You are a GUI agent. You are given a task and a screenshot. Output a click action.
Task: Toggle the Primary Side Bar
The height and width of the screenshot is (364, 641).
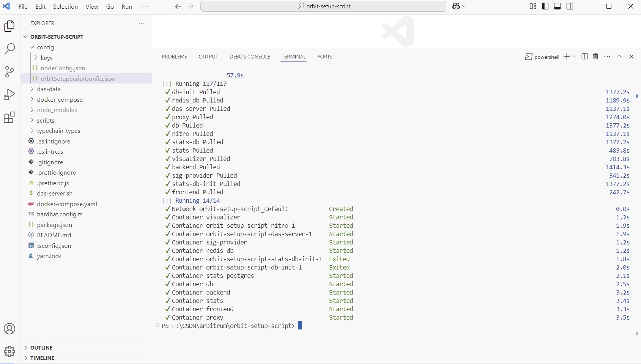(x=545, y=6)
